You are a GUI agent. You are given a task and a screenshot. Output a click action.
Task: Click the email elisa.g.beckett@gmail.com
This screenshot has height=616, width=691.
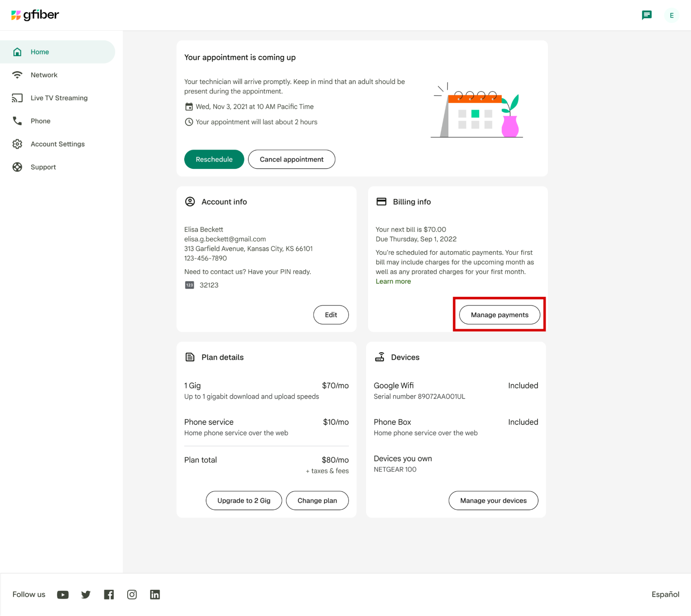click(225, 239)
